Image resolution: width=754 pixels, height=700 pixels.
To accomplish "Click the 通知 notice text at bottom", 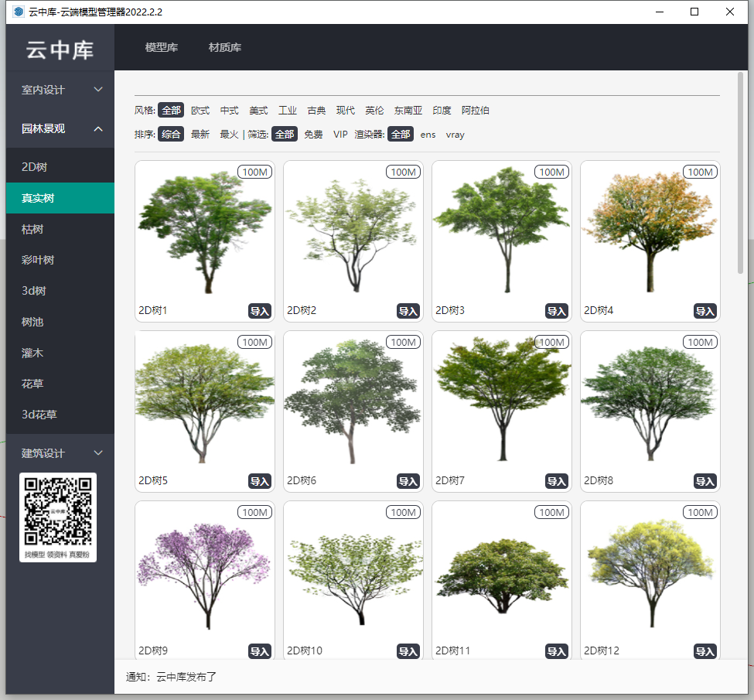I will [171, 677].
